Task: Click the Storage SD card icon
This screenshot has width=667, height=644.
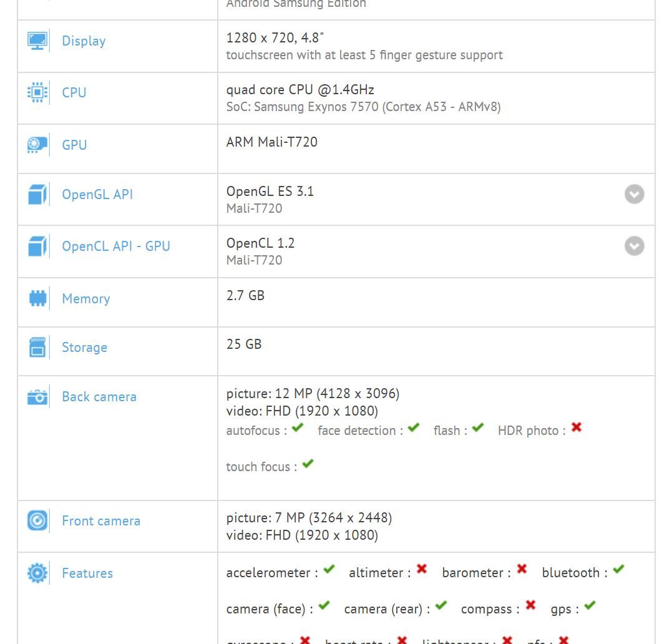Action: (37, 348)
